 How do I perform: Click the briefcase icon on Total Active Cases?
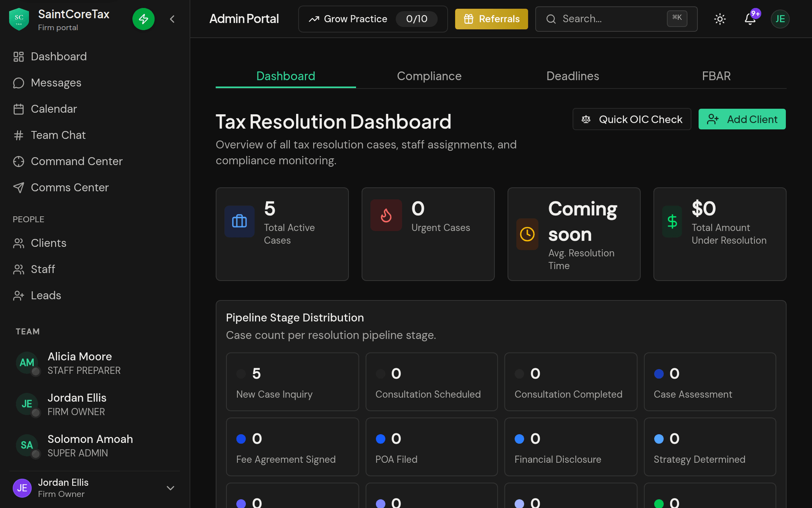point(239,221)
